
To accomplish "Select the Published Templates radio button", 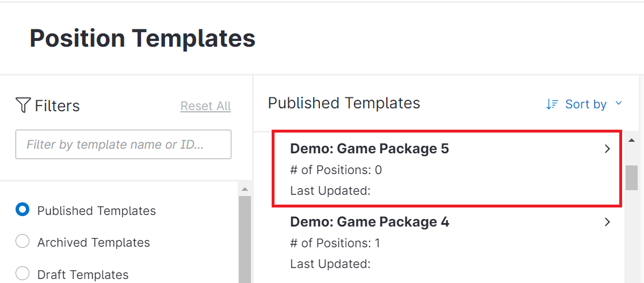I will click(22, 210).
